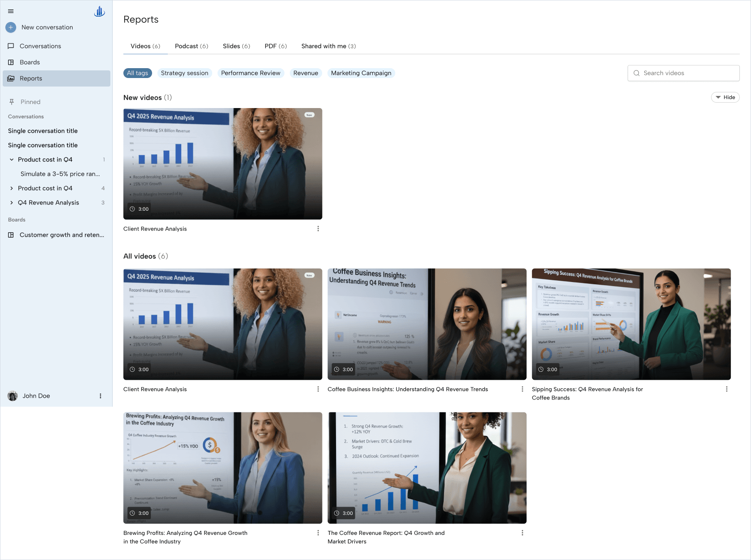Open options for Coffee Business Insights video
The height and width of the screenshot is (560, 751).
[x=522, y=389]
